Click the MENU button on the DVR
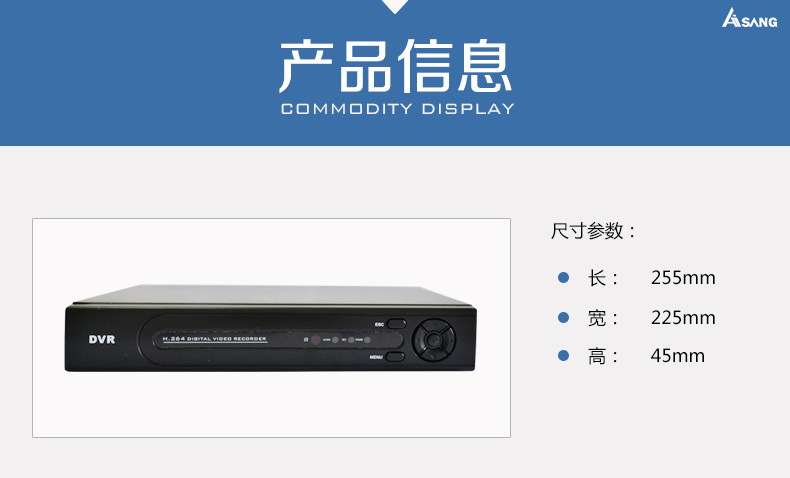This screenshot has width=790, height=478. [395, 357]
